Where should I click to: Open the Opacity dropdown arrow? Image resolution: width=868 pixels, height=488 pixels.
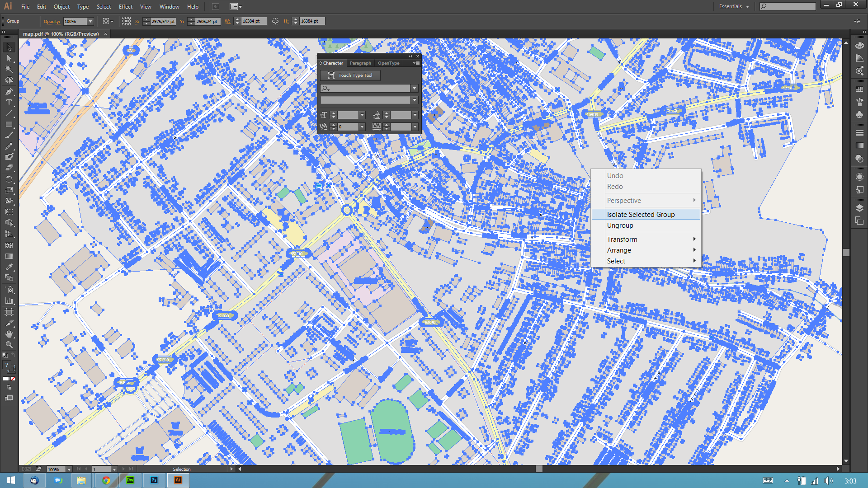(90, 21)
